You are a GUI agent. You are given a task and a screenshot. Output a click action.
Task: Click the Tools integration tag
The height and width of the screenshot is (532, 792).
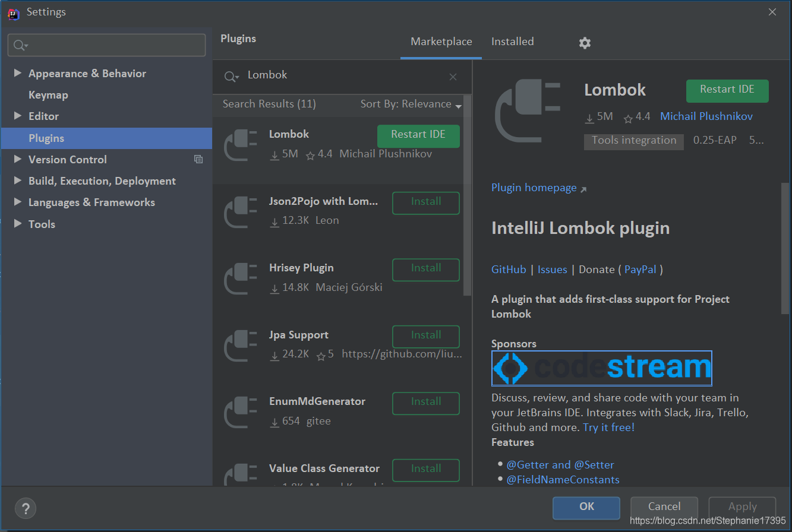pyautogui.click(x=634, y=141)
